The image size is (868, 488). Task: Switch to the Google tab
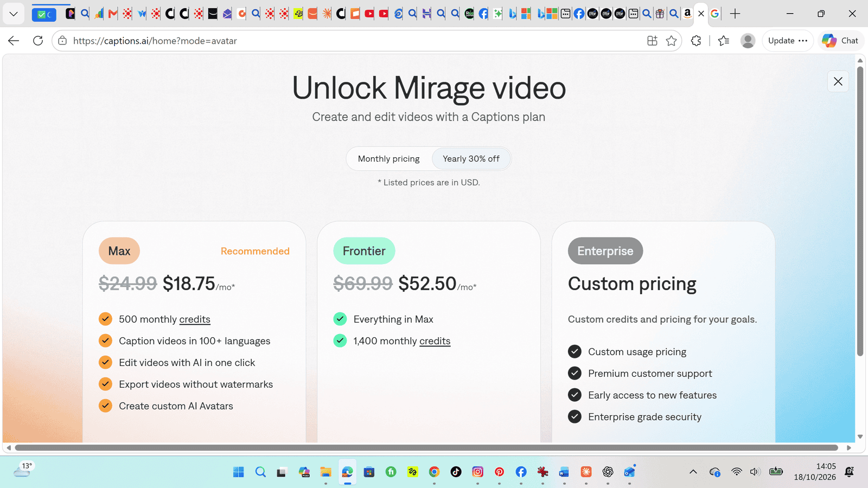coord(715,14)
